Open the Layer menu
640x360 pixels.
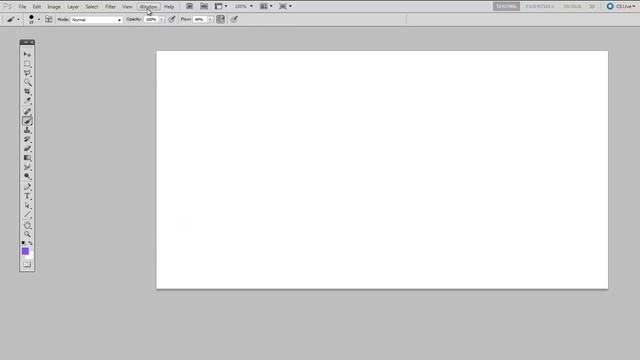(x=73, y=7)
